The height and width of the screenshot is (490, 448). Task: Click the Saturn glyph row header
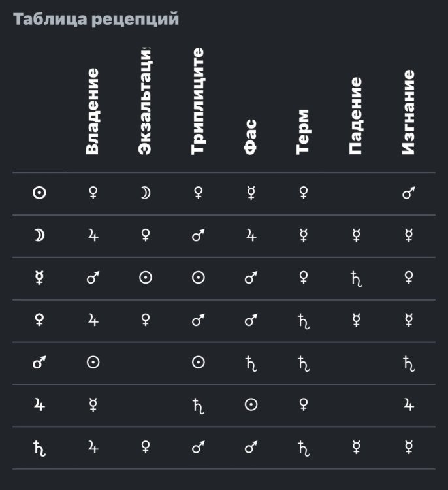pyautogui.click(x=39, y=448)
